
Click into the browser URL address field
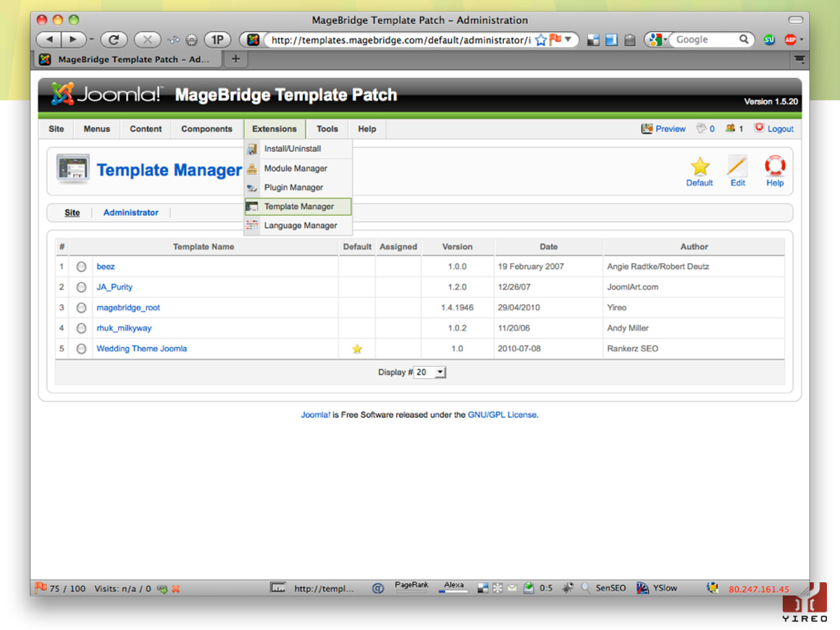coord(400,40)
